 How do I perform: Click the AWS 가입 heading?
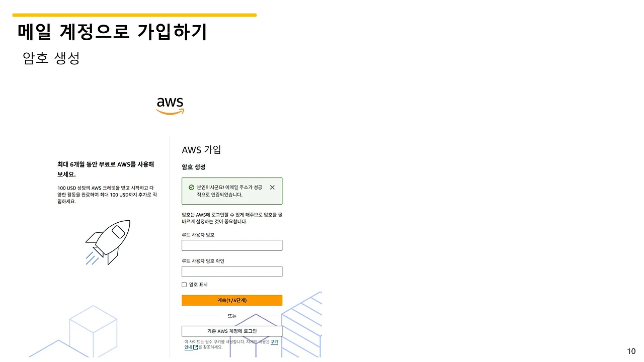pyautogui.click(x=201, y=149)
